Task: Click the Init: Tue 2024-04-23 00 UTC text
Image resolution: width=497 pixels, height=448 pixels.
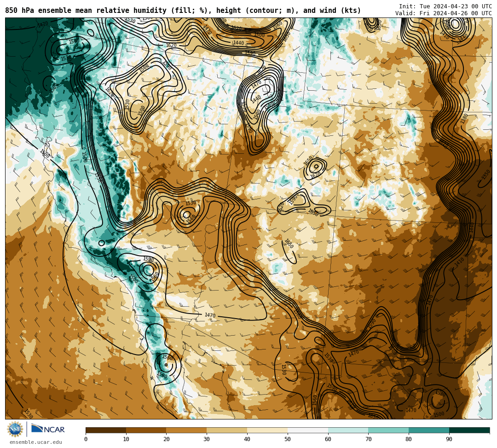Action: click(x=445, y=6)
